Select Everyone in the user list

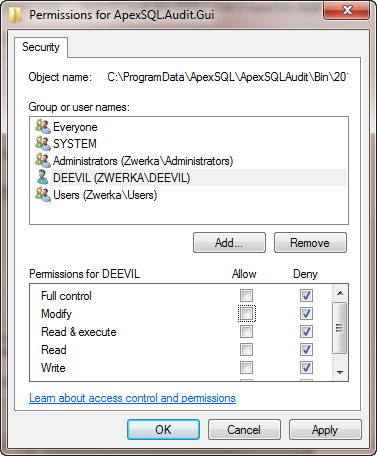click(x=75, y=127)
